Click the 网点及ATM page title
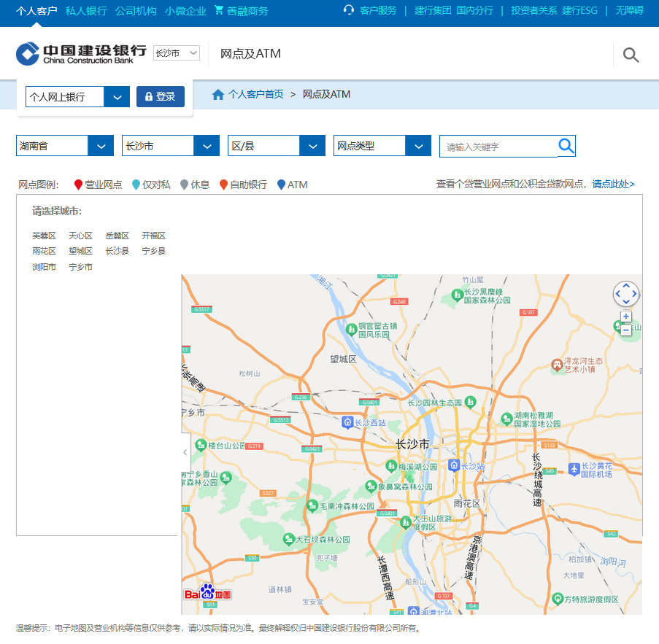659x644 pixels. click(250, 54)
